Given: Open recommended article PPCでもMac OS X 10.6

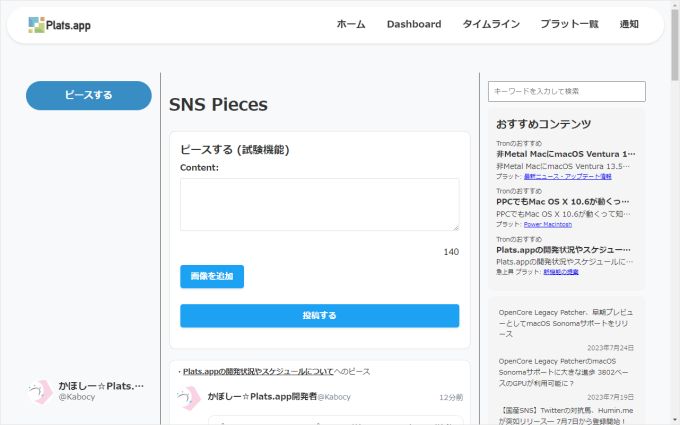Looking at the screenshot, I should [x=563, y=202].
